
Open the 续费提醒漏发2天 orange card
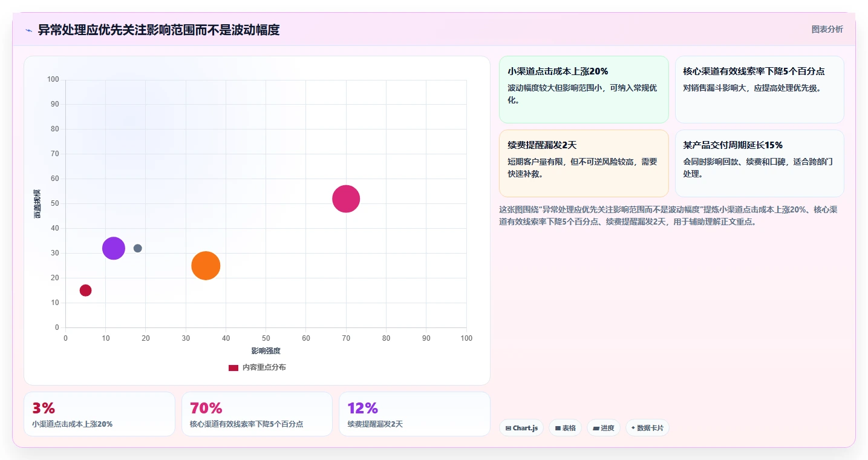[584, 163]
